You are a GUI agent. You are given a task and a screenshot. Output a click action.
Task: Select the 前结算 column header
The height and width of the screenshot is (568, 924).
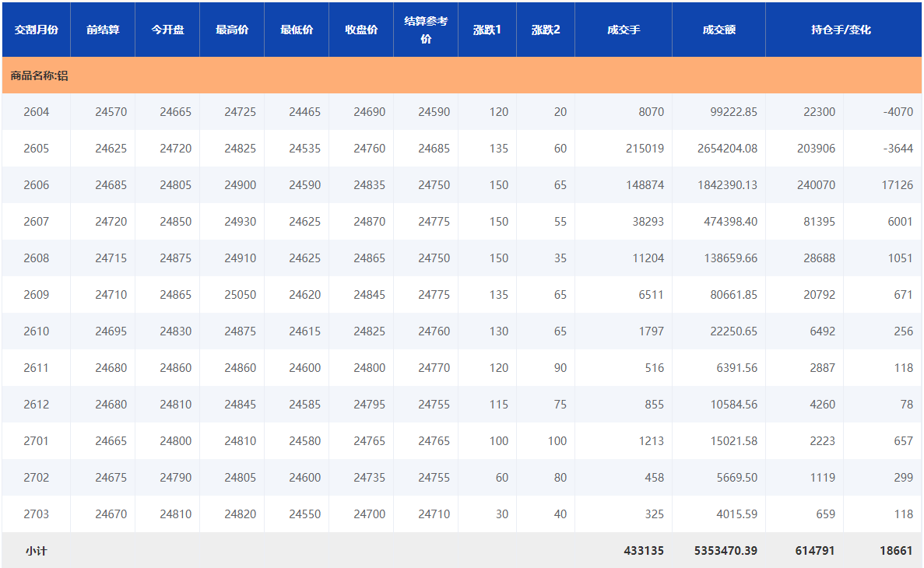(x=103, y=30)
